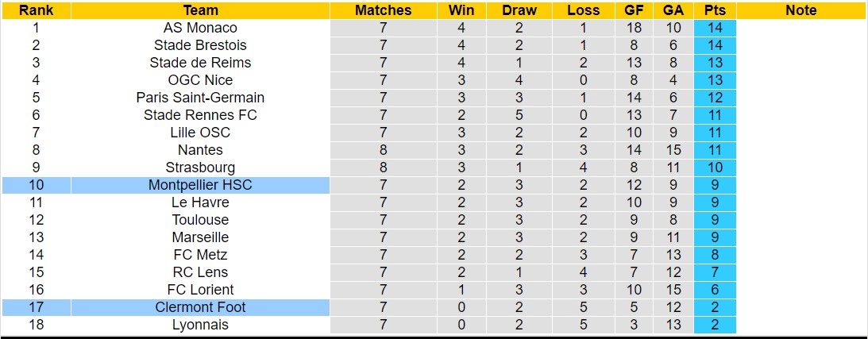
Task: Click the Win column header
Action: pos(461,10)
